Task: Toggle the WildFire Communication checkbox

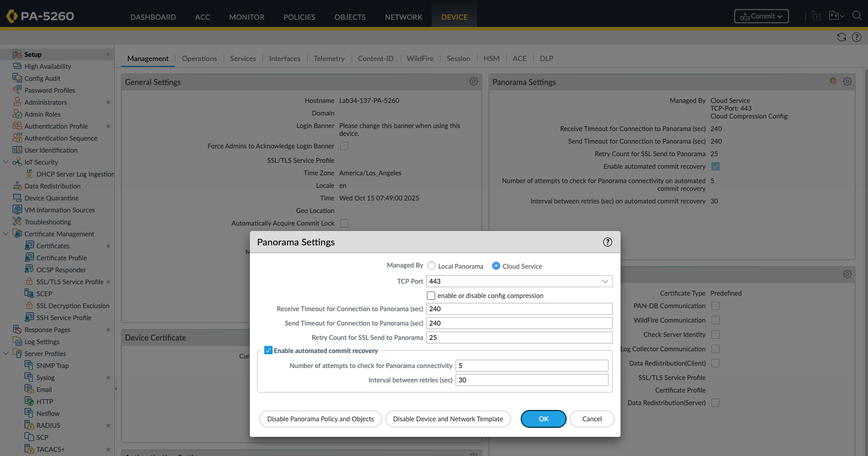Action: (x=716, y=320)
